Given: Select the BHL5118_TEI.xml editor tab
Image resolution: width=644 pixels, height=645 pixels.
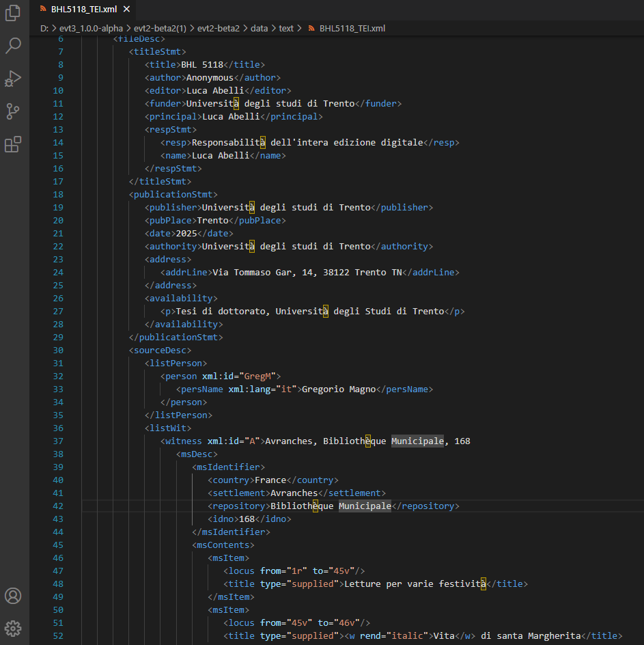Looking at the screenshot, I should coord(83,9).
